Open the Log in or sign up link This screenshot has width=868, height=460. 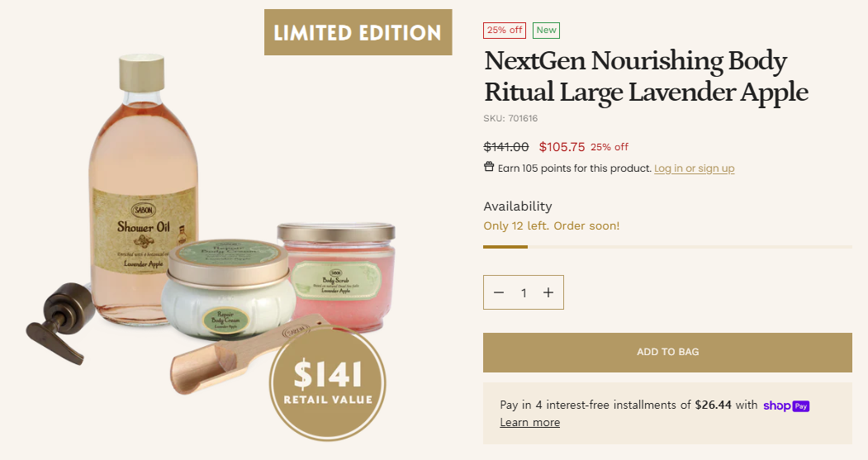pyautogui.click(x=695, y=168)
